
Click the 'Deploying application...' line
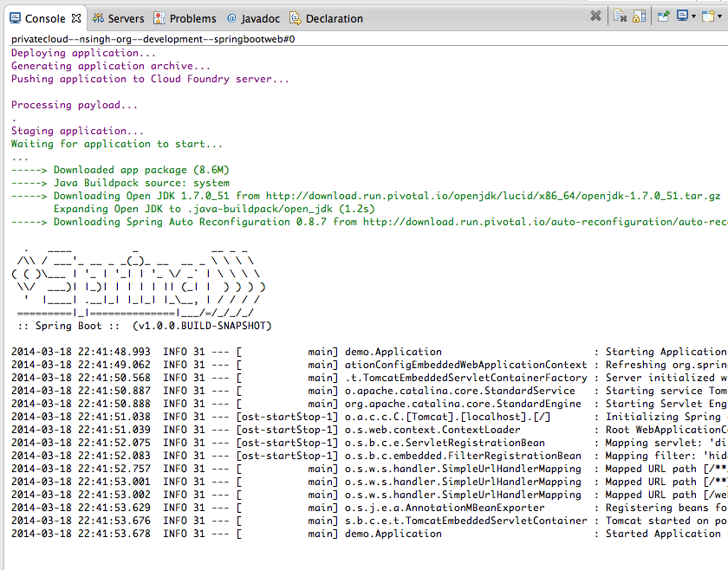tap(83, 53)
